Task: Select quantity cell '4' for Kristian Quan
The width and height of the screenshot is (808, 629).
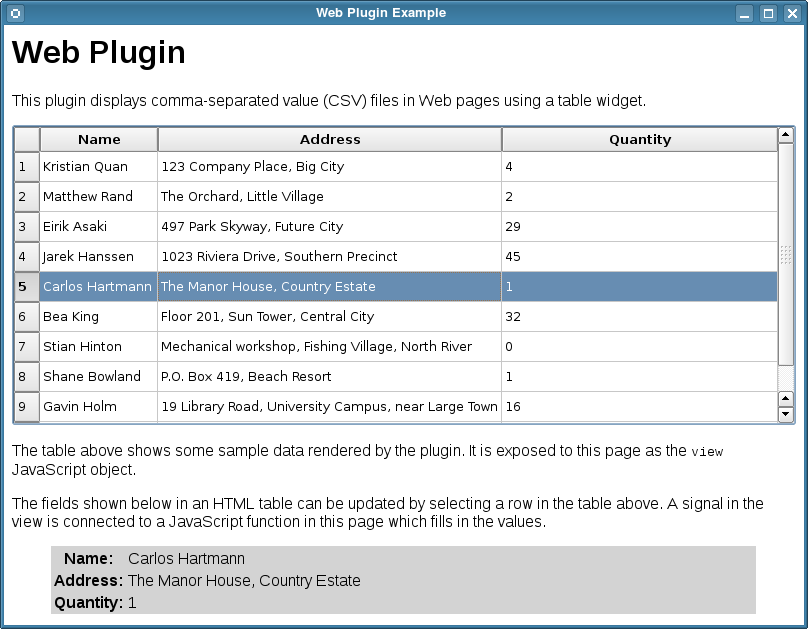Action: 639,166
